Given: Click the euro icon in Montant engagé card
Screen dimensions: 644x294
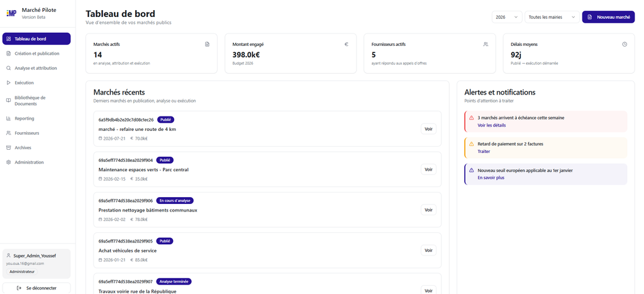Looking at the screenshot, I should pyautogui.click(x=347, y=45).
